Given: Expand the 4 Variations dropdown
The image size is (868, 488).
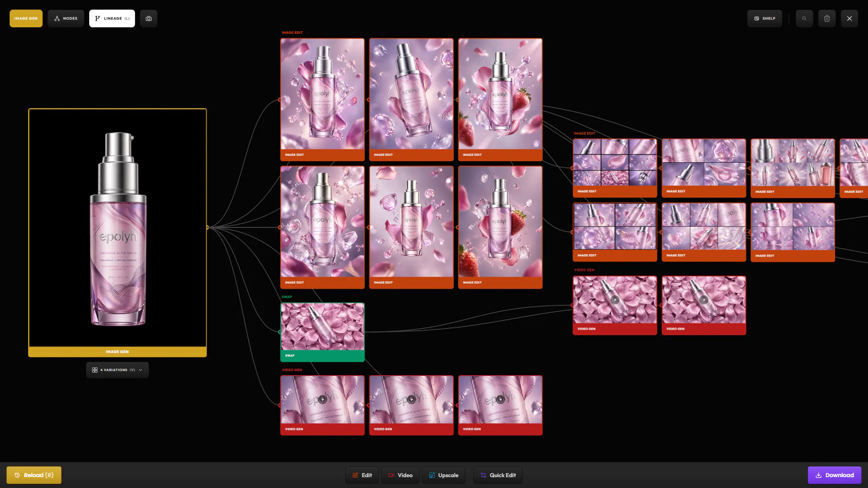Looking at the screenshot, I should tap(117, 370).
